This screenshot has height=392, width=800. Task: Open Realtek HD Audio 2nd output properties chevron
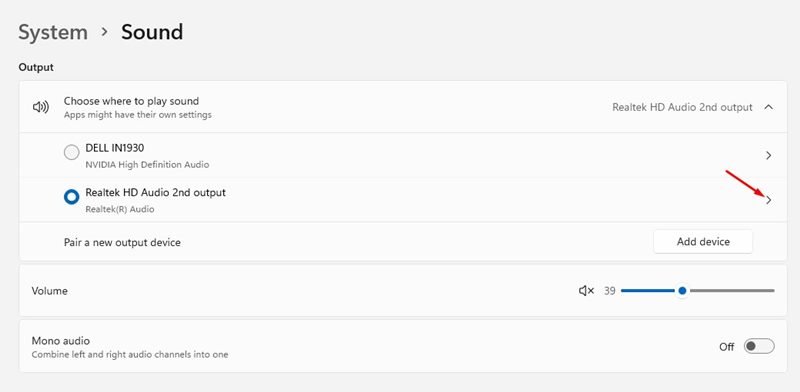click(x=768, y=200)
